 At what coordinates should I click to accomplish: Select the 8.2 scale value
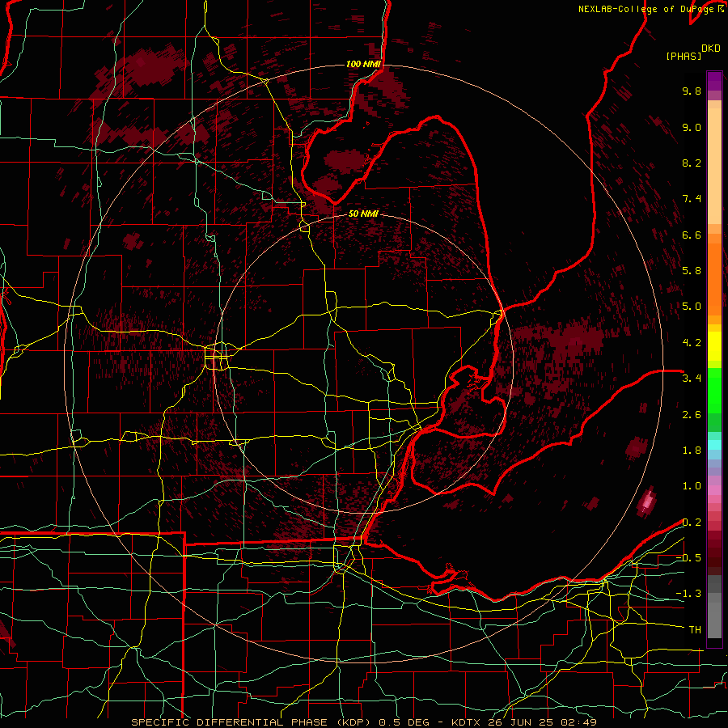point(692,163)
